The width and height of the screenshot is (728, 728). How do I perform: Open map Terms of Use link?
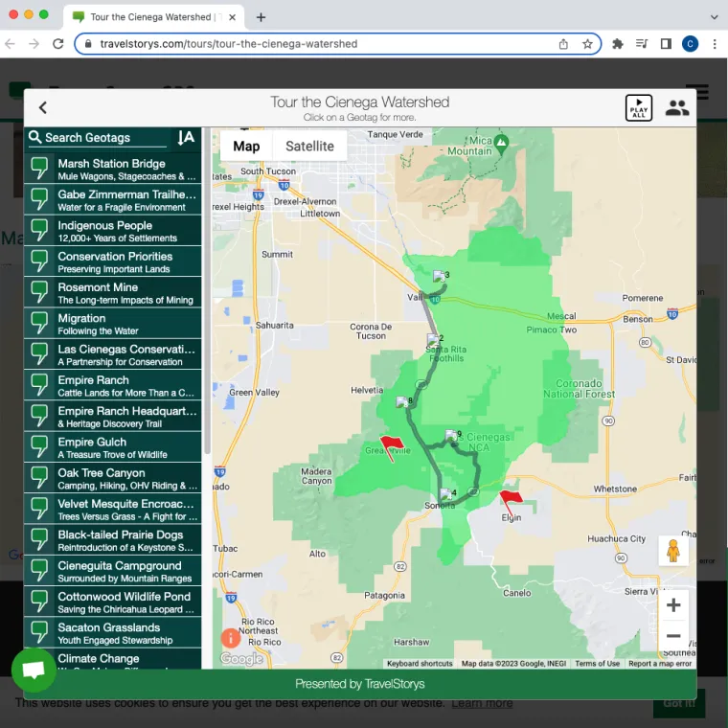pyautogui.click(x=597, y=664)
